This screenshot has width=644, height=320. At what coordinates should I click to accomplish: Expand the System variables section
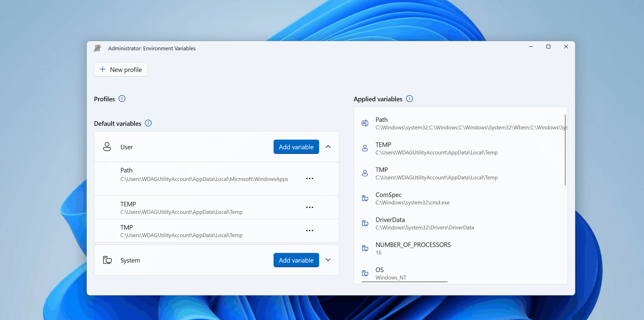point(329,260)
